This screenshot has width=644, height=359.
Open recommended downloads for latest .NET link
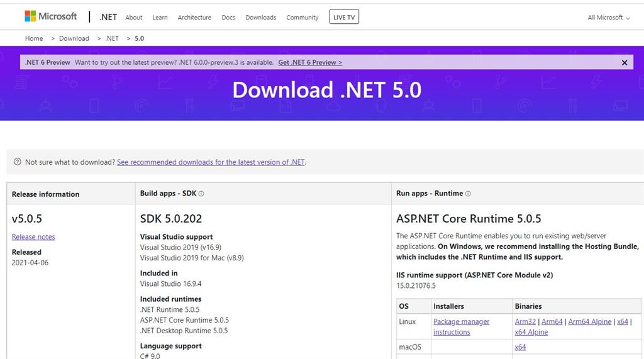211,162
